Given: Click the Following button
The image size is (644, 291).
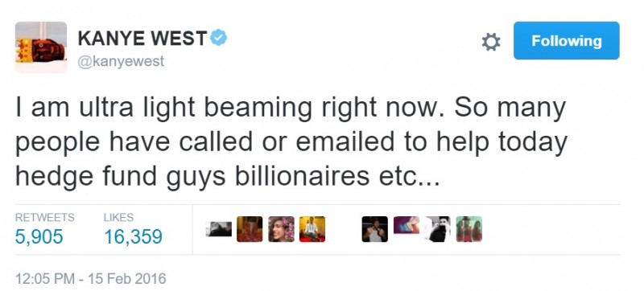Looking at the screenshot, I should (x=567, y=40).
